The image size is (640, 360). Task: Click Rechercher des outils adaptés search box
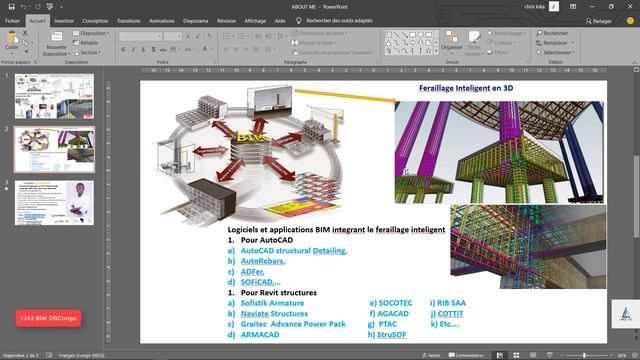(339, 20)
